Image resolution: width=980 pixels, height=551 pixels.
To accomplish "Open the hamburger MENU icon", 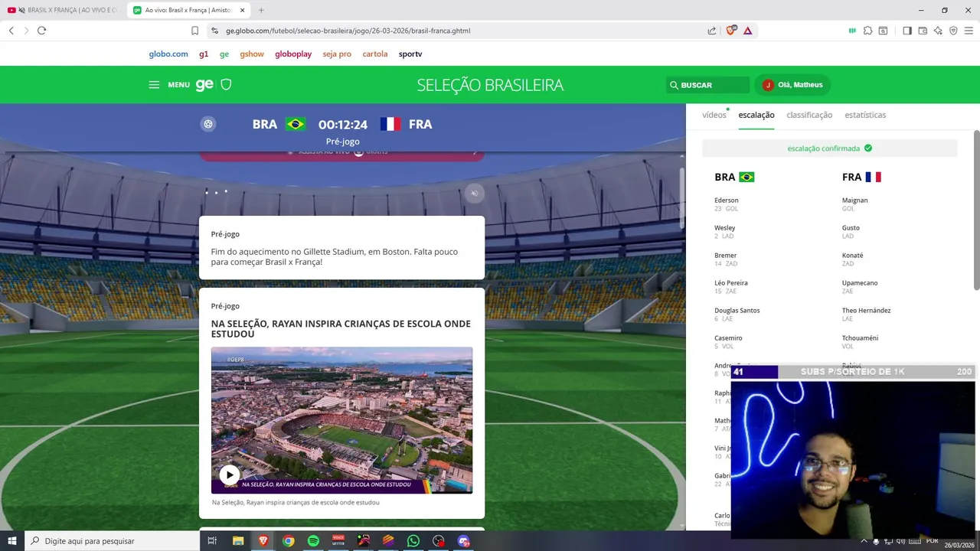I will click(154, 85).
